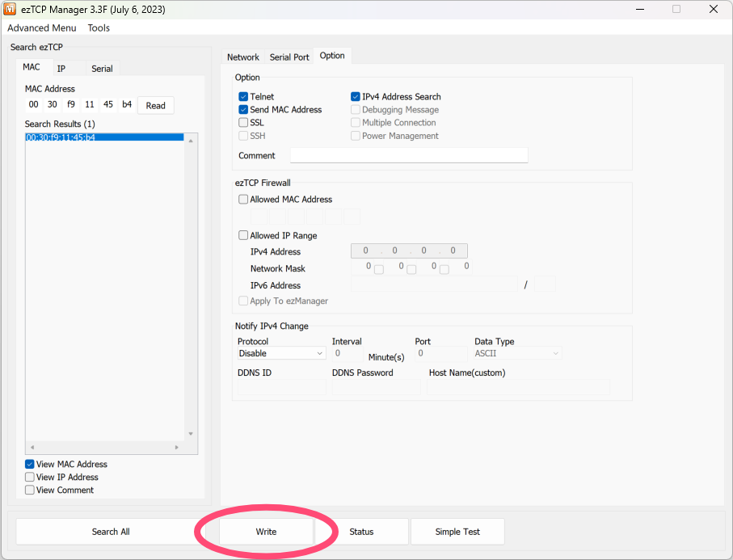Open the Advanced Menu
Viewport: 733px width, 560px height.
(x=42, y=27)
